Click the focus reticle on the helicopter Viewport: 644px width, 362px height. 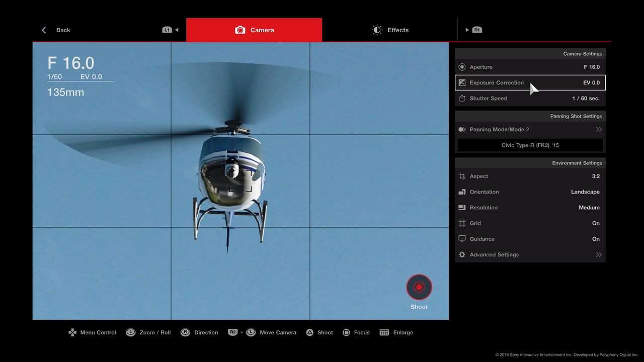tap(240, 180)
